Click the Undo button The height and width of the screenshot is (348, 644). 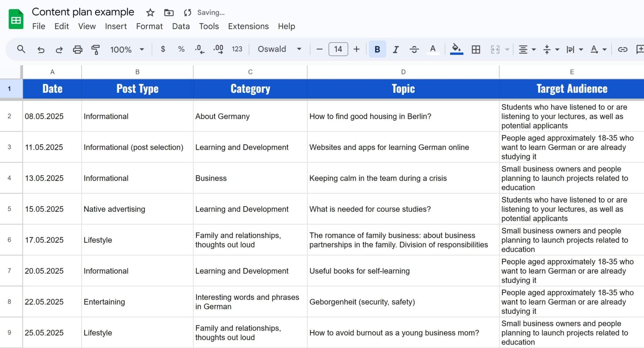click(41, 49)
